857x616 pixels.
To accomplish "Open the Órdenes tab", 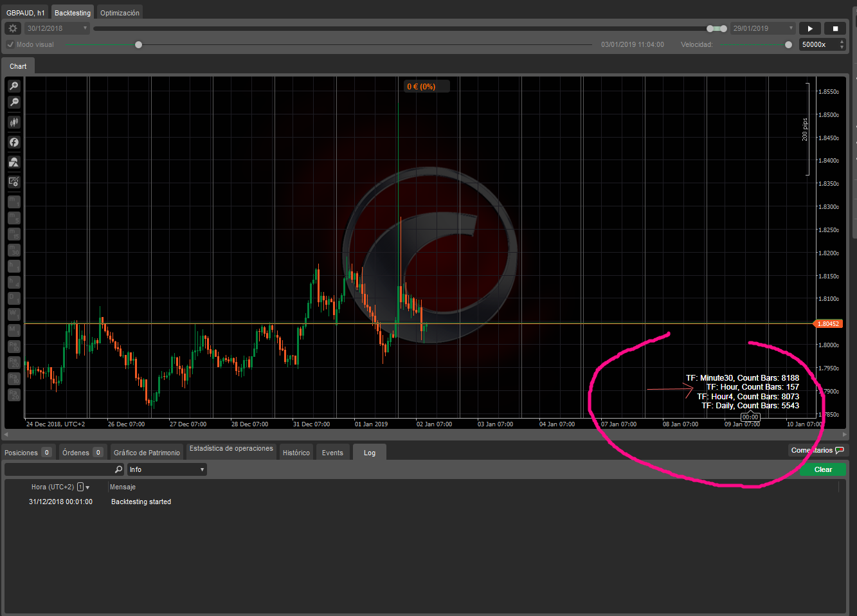I will [82, 453].
